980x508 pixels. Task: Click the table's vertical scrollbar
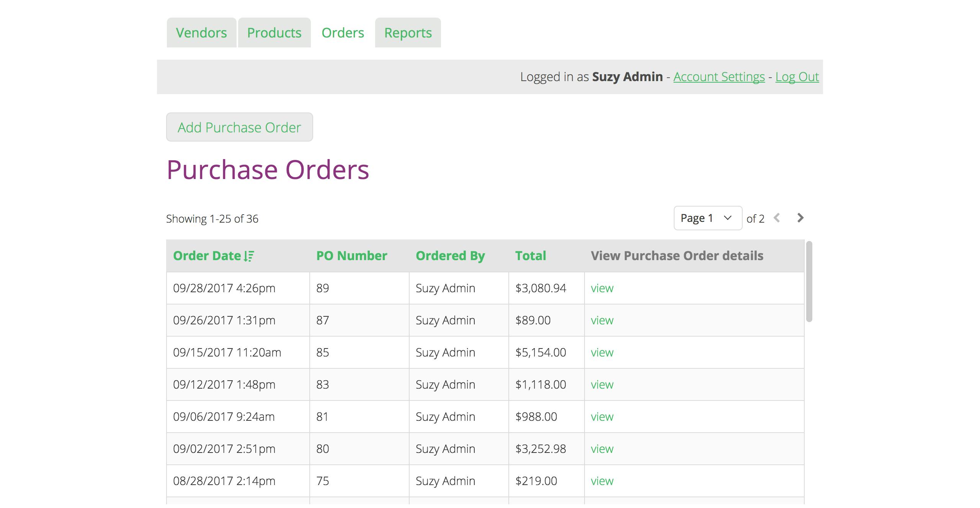[809, 282]
